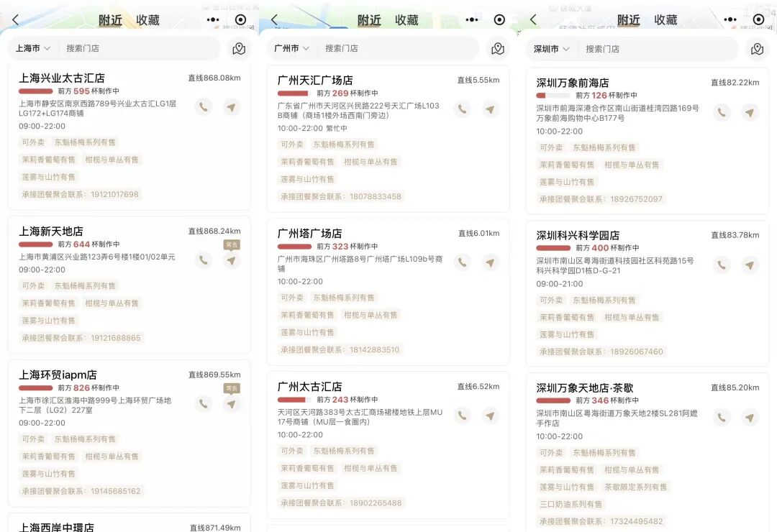Screen dimensions: 777x532
Task: Click distance 直线82.22km
Action: click(x=735, y=83)
